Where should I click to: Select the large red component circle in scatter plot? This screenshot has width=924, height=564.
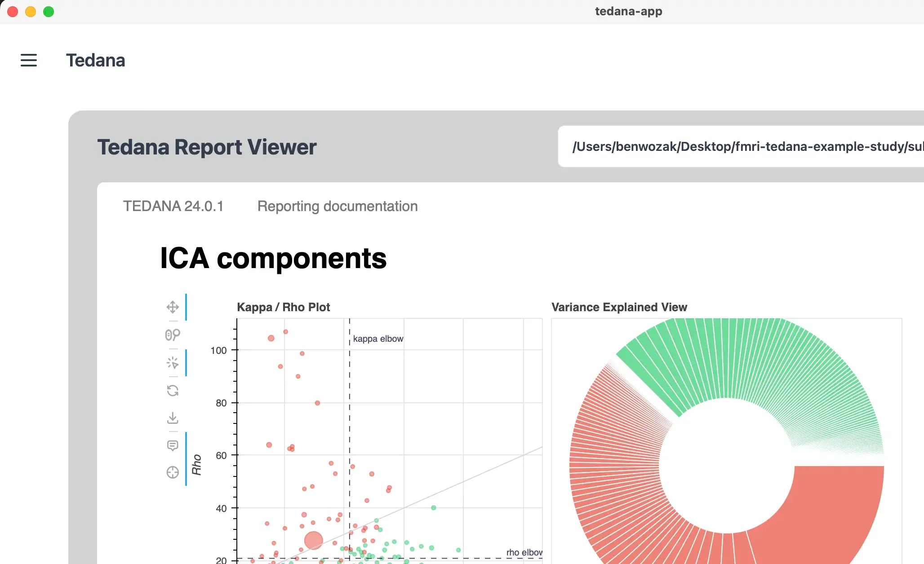click(x=313, y=540)
